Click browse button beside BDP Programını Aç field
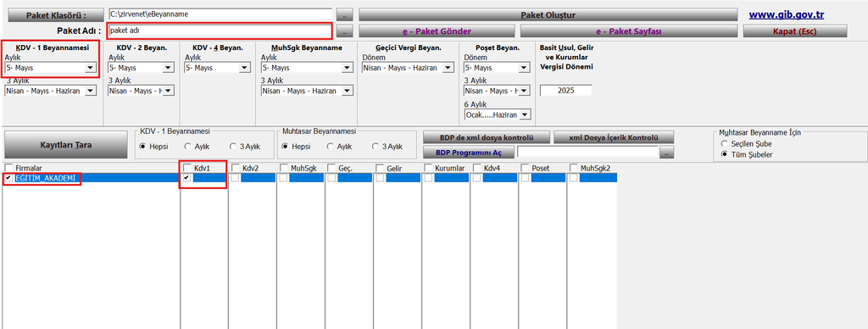This screenshot has height=329, width=868. point(666,153)
